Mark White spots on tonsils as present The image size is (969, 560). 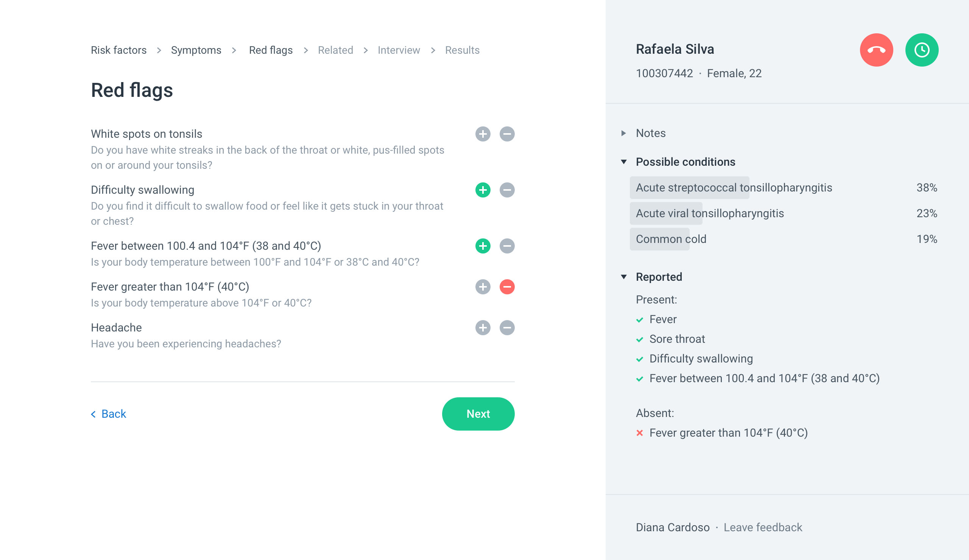point(483,134)
